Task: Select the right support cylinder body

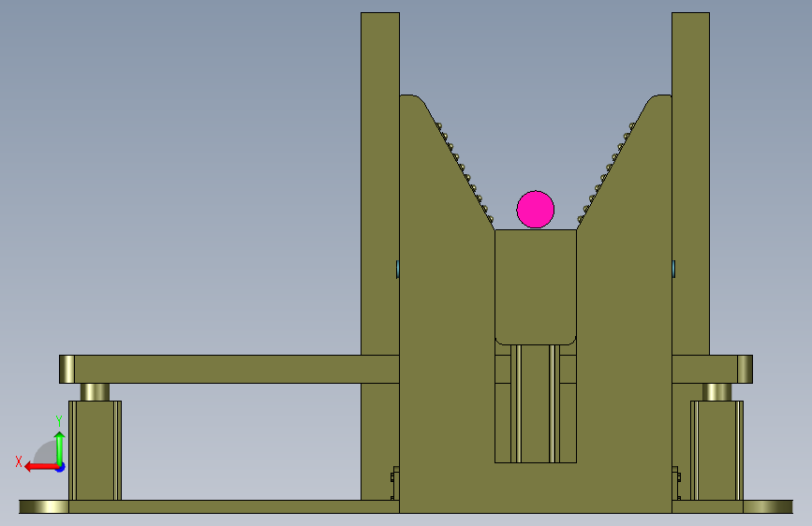Action: [717, 450]
